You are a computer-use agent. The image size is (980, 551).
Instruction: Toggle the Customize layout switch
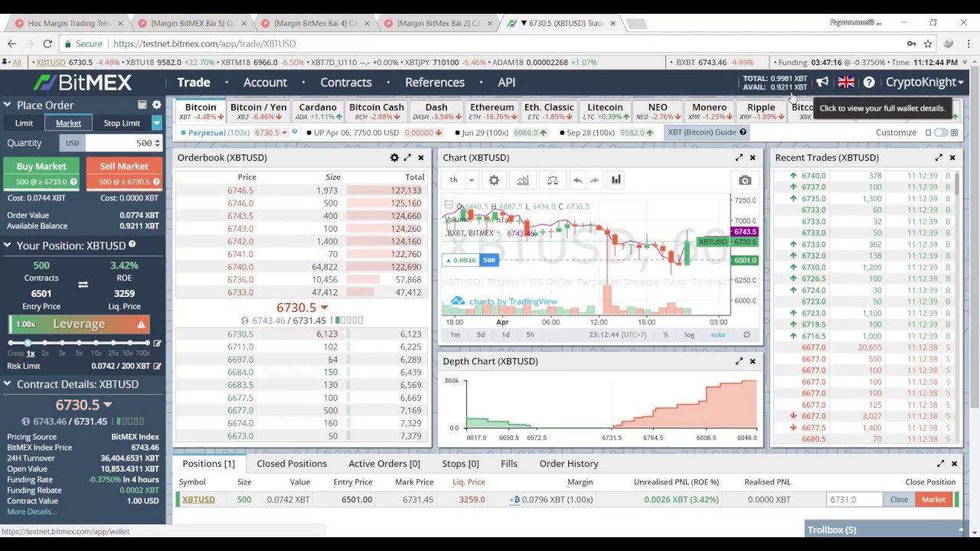pos(941,132)
